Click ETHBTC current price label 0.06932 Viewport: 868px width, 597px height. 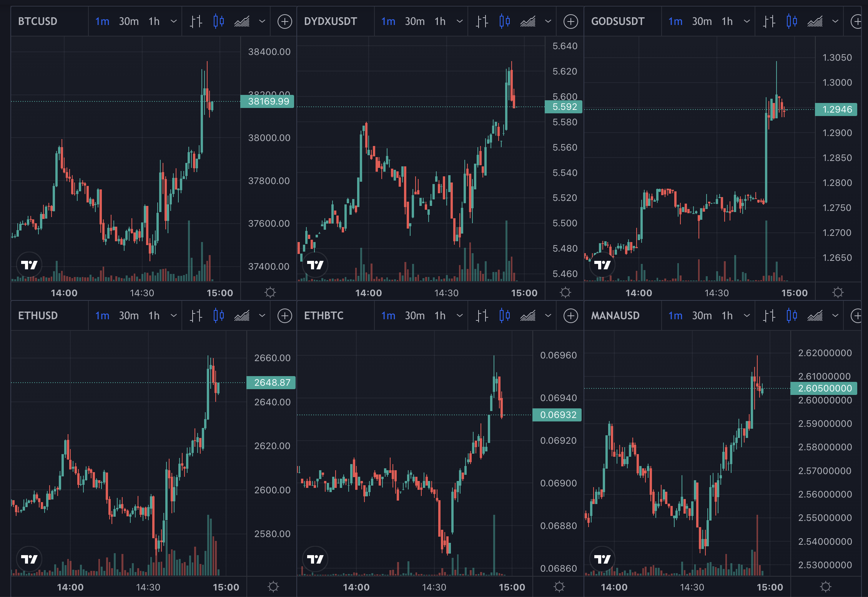(557, 415)
